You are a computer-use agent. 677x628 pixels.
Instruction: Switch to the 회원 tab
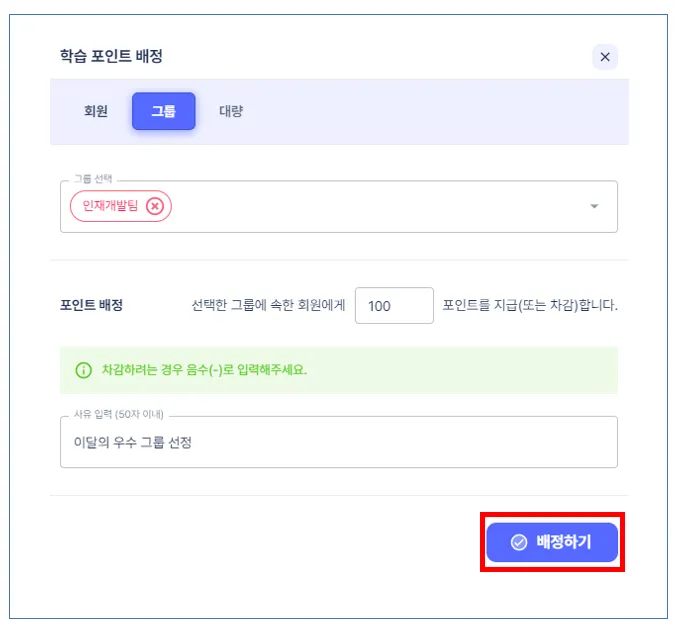96,111
